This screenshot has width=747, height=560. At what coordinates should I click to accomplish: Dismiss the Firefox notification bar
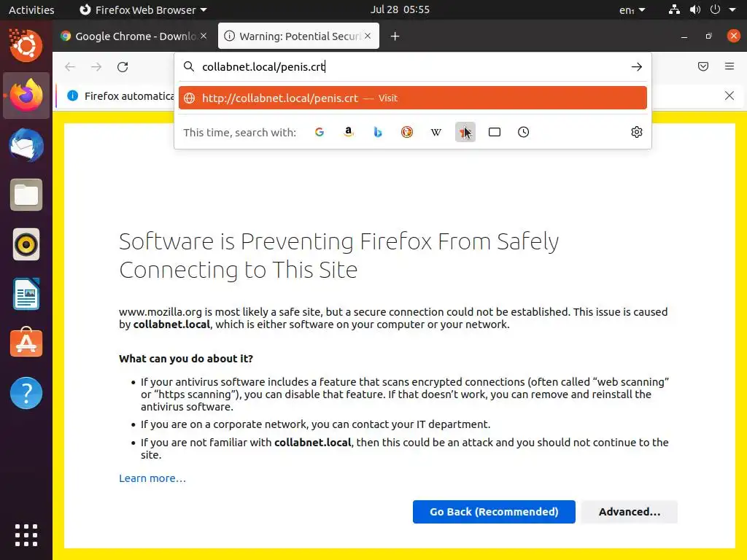click(729, 96)
